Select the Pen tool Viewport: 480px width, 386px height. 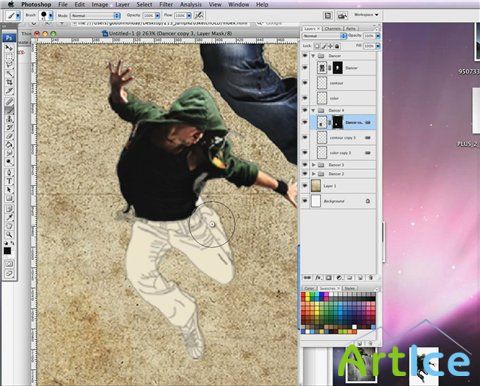coord(9,173)
